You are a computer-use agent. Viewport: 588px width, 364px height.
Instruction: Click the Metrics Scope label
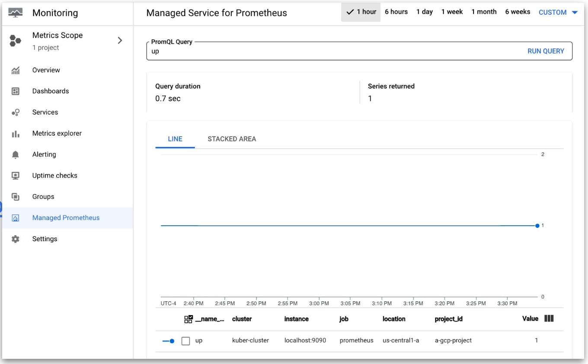tap(58, 35)
